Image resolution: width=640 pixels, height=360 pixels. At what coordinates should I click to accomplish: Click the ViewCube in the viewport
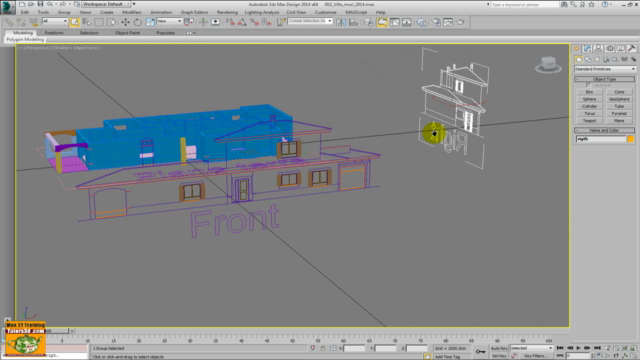point(548,64)
